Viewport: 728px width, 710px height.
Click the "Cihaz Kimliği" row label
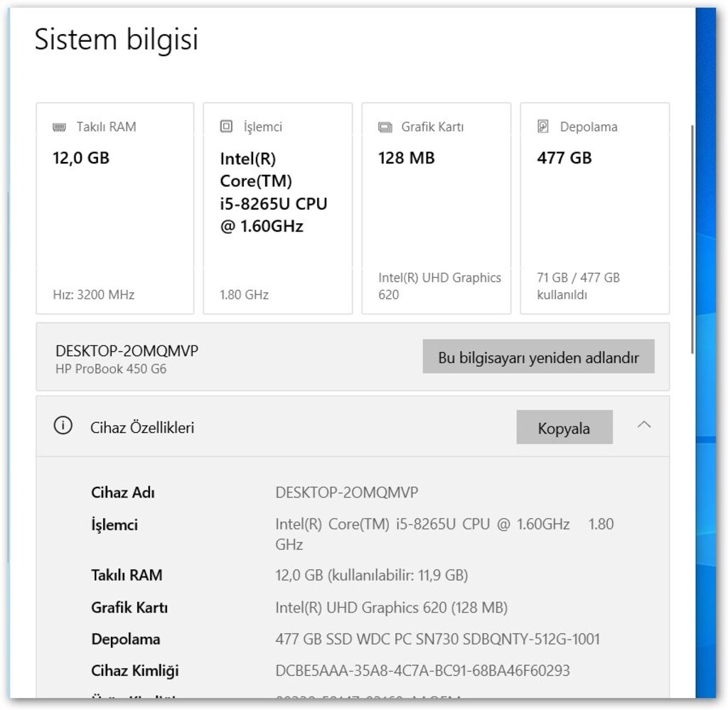135,671
